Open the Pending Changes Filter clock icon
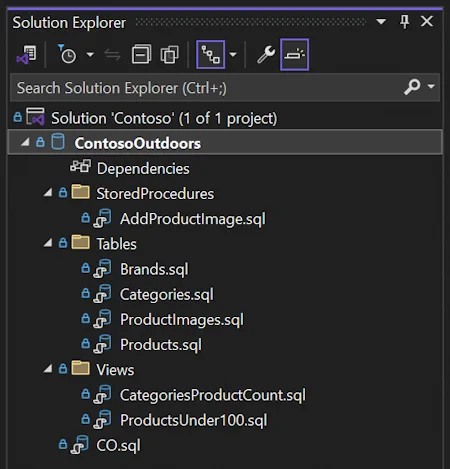 67,54
